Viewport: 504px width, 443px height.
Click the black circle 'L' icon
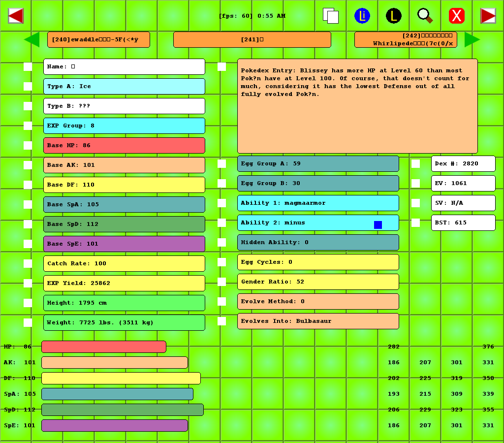pyautogui.click(x=394, y=16)
